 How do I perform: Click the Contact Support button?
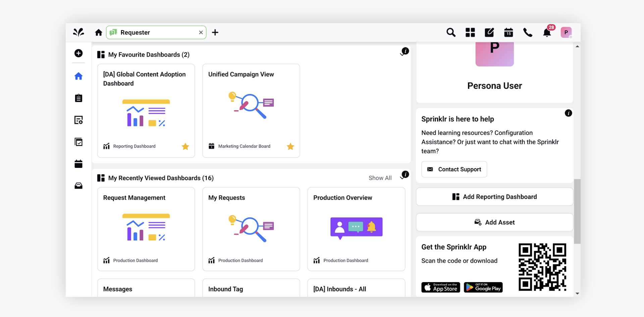tap(454, 169)
